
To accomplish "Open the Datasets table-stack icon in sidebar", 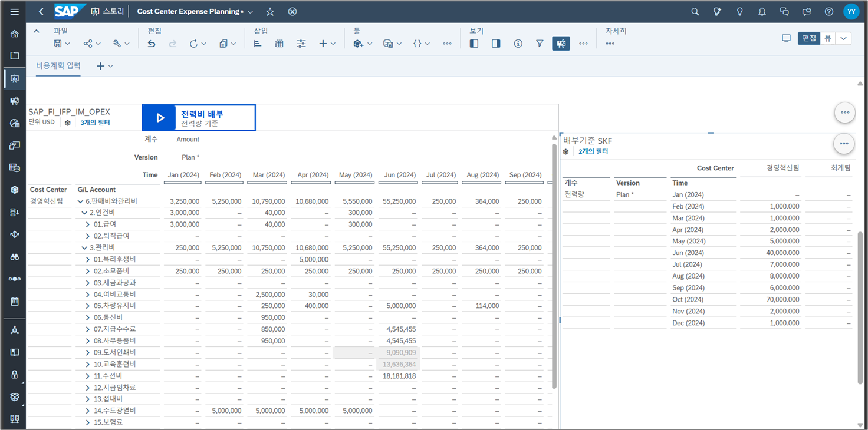I will click(15, 167).
